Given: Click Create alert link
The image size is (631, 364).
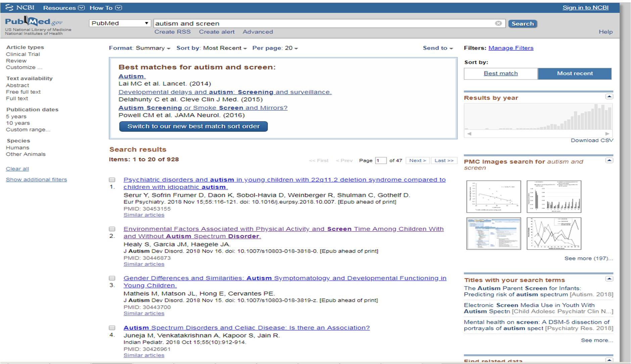Looking at the screenshot, I should pyautogui.click(x=217, y=32).
